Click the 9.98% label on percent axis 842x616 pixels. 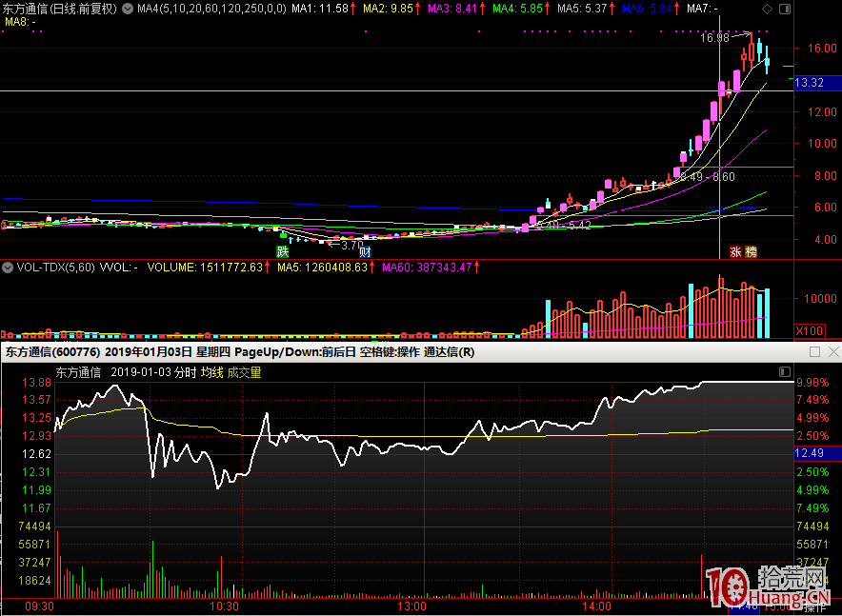tap(812, 382)
